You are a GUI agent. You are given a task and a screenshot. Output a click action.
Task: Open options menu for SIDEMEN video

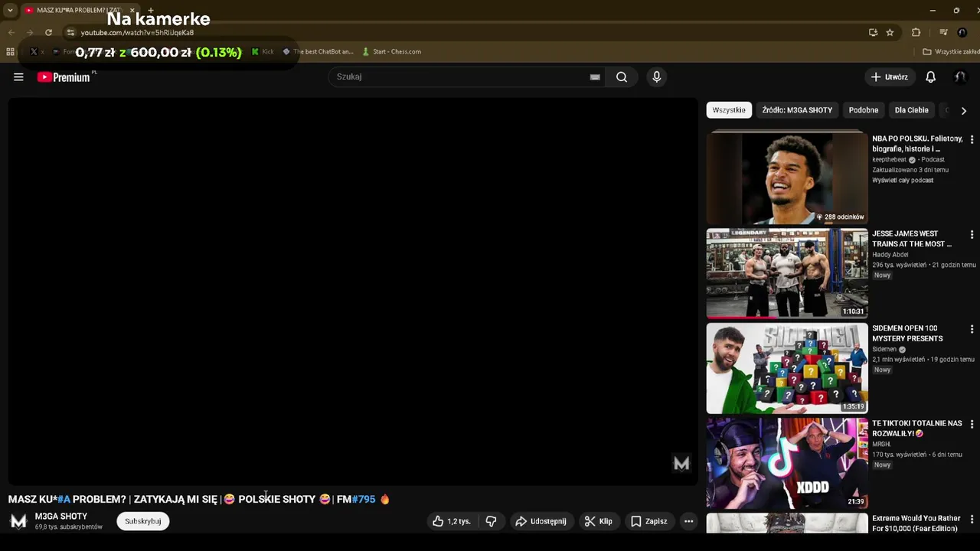click(x=972, y=329)
